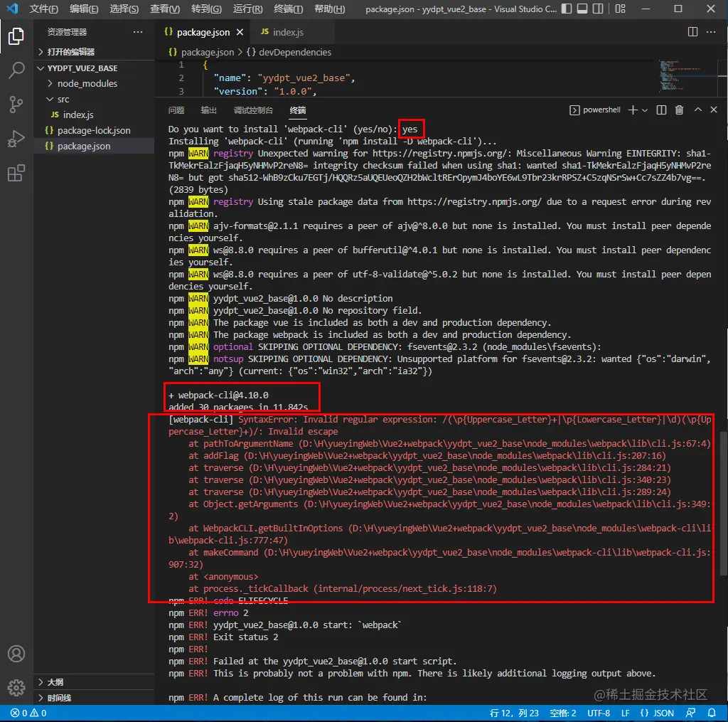Open the Manage gear settings icon

(16, 688)
